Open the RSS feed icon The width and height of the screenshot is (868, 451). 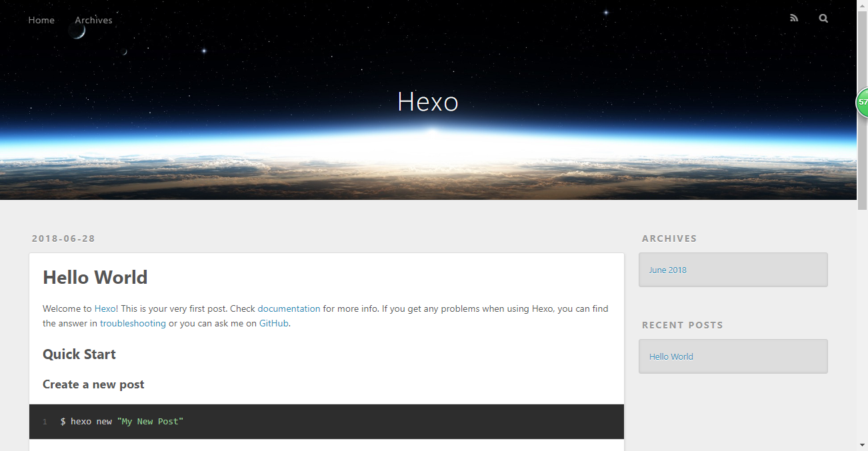tap(794, 19)
